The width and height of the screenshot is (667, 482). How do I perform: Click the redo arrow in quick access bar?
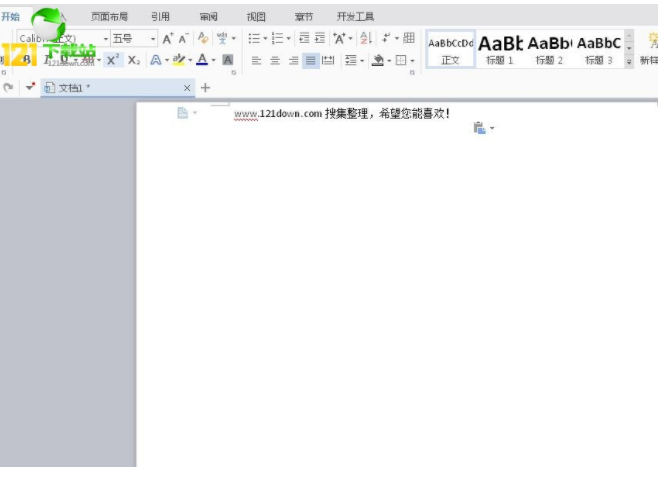[x=8, y=88]
